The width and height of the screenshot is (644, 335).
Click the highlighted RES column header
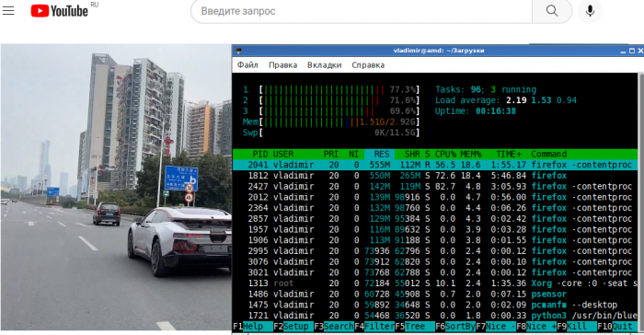(380, 154)
